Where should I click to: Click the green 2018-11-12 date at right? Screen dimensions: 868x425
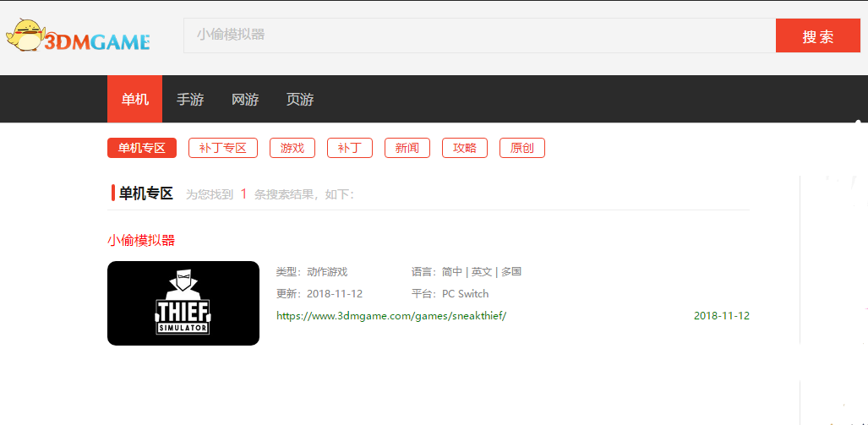coord(721,316)
